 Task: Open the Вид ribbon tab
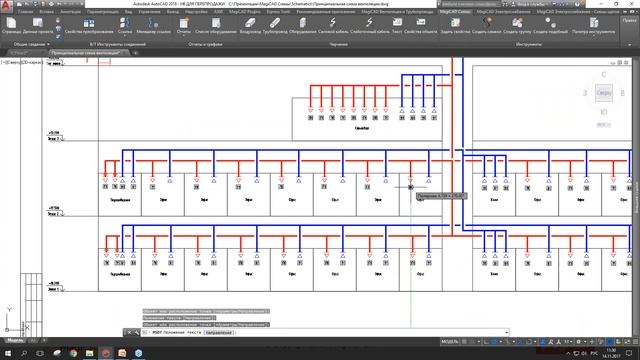[x=129, y=12]
